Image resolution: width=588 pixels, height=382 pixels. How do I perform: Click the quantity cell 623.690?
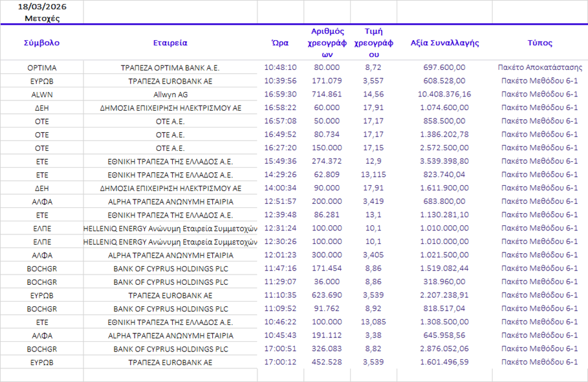point(327,295)
